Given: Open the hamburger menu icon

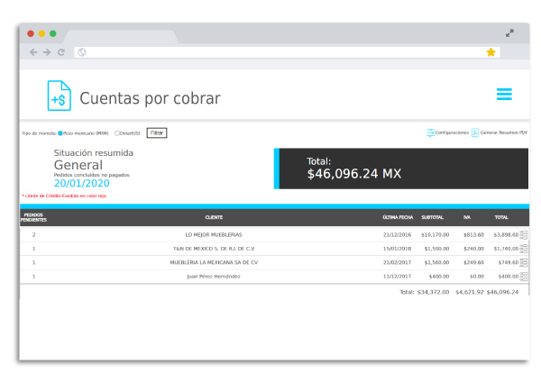Looking at the screenshot, I should click(x=504, y=94).
